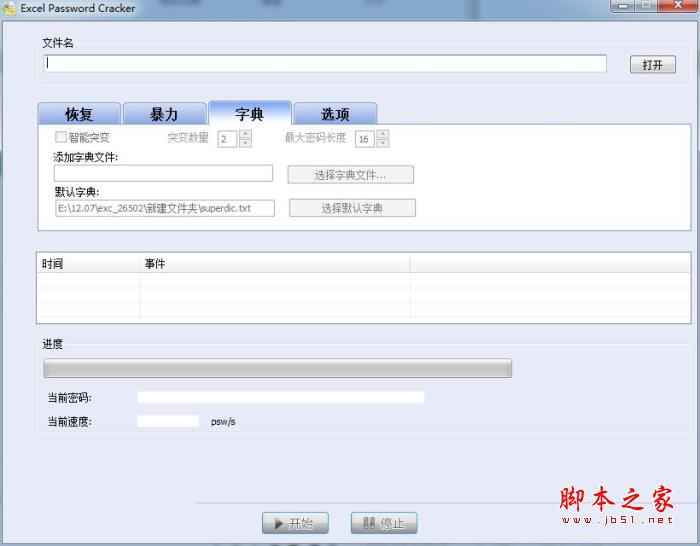
Task: Click the 事件 column header
Action: point(275,264)
